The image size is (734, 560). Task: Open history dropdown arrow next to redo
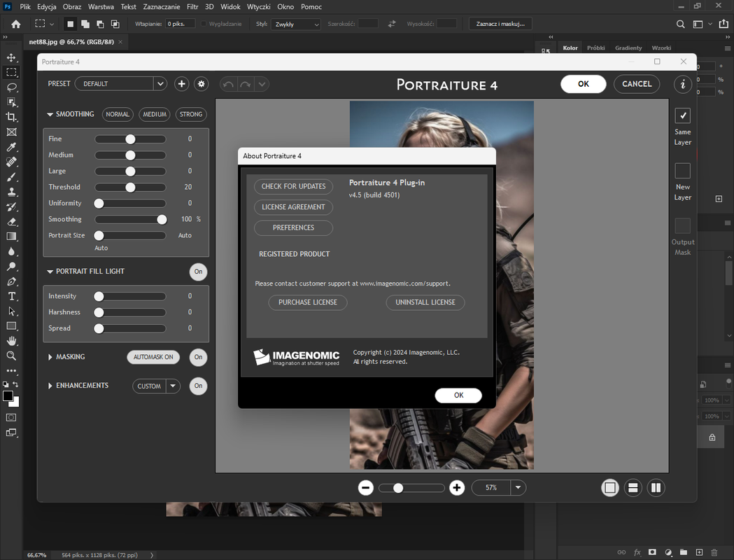(262, 84)
